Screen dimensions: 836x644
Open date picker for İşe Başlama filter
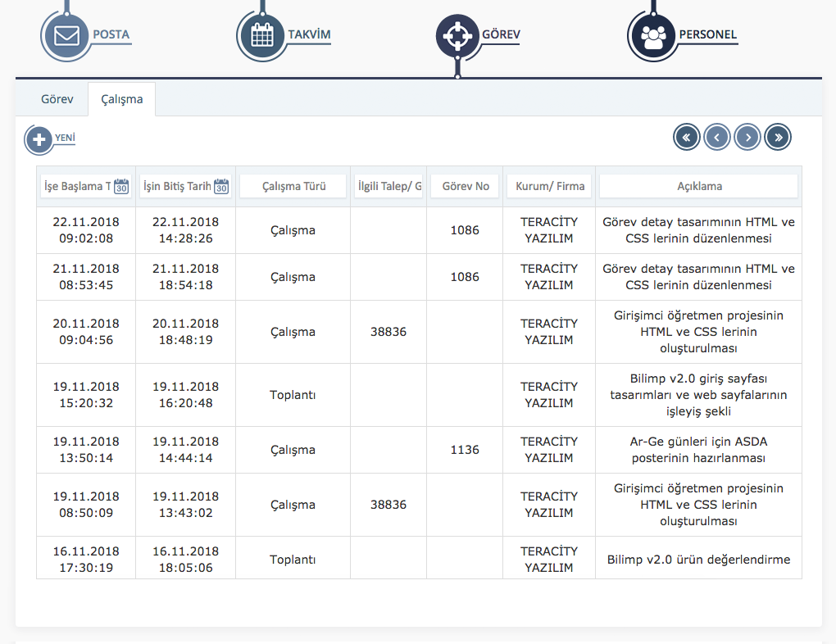coord(121,186)
